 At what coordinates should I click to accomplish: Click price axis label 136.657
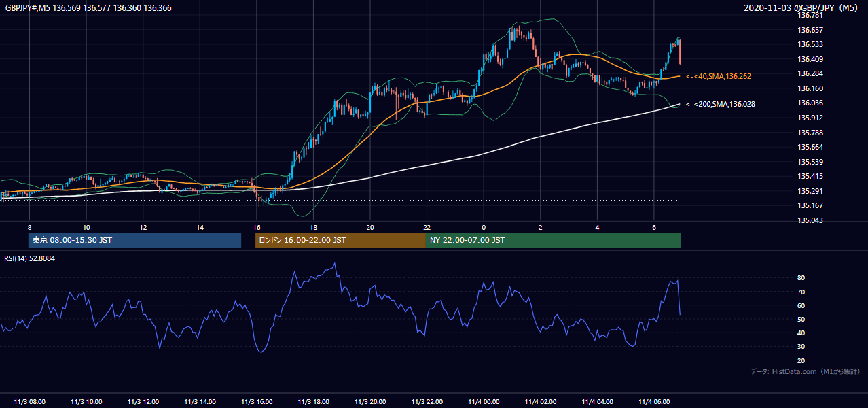(811, 30)
